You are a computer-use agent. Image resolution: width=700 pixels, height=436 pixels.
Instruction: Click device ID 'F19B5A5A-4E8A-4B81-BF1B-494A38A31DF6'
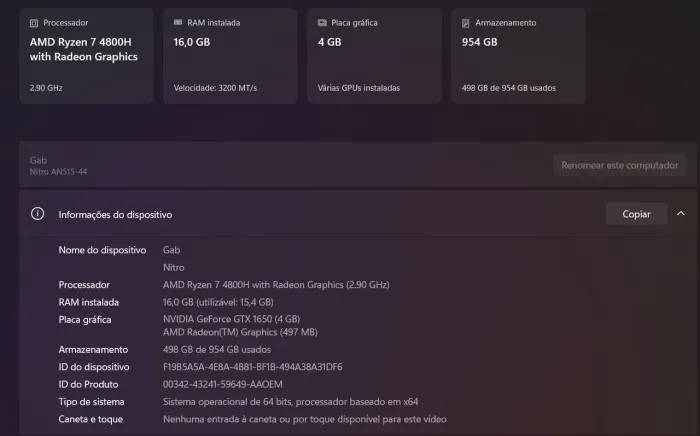click(253, 367)
